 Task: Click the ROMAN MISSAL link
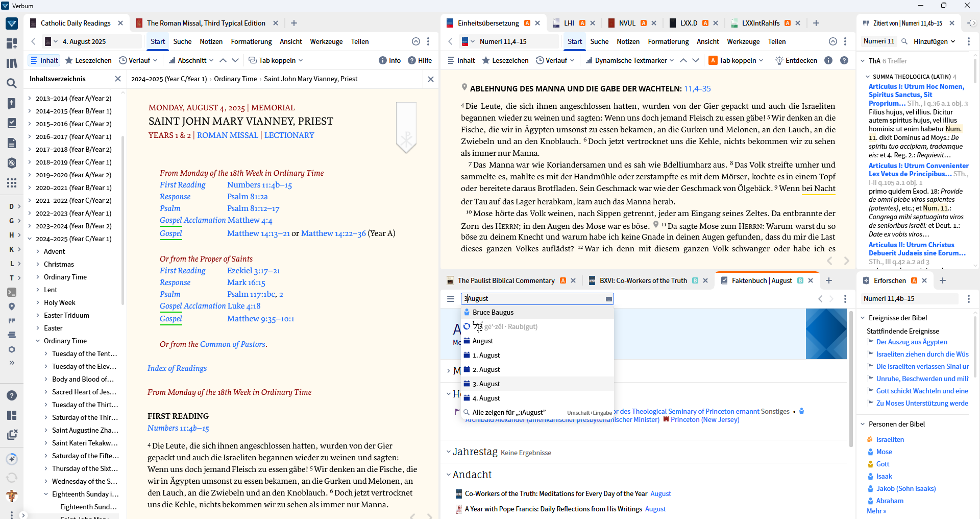pos(228,135)
